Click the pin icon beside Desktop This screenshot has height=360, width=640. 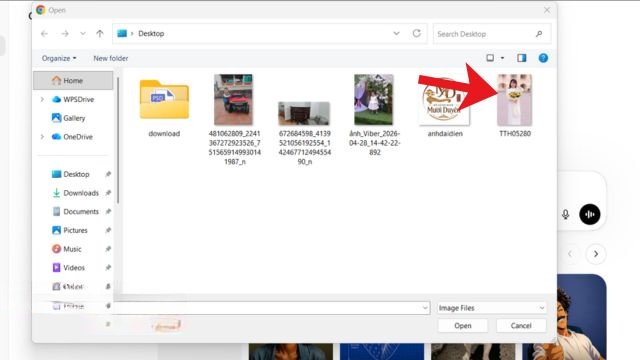coord(108,174)
